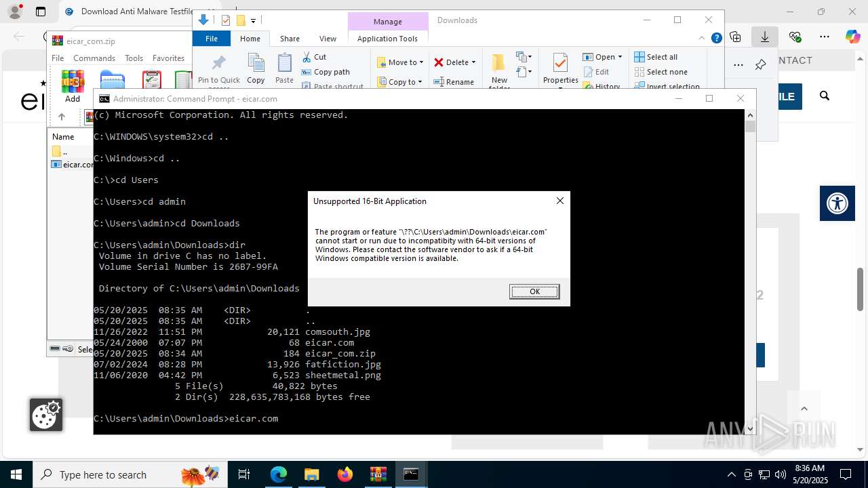Viewport: 868px width, 488px height.
Task: Click Windows Start button
Action: pos(16,474)
